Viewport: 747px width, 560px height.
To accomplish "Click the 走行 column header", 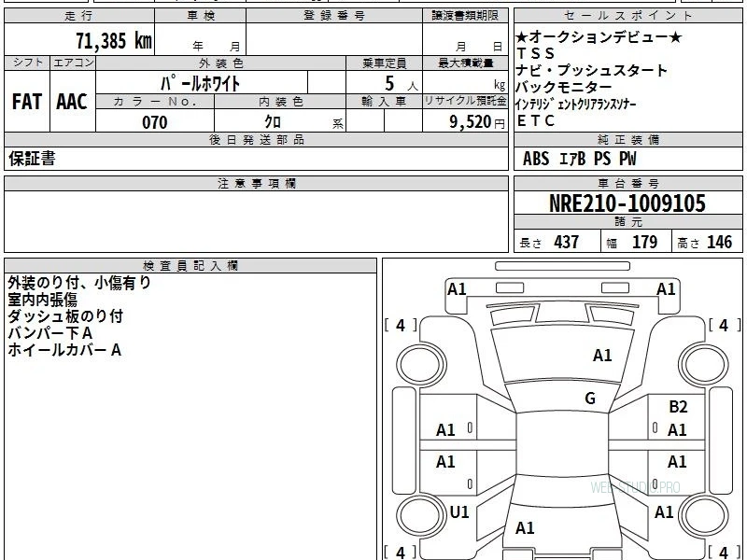I will tap(79, 16).
